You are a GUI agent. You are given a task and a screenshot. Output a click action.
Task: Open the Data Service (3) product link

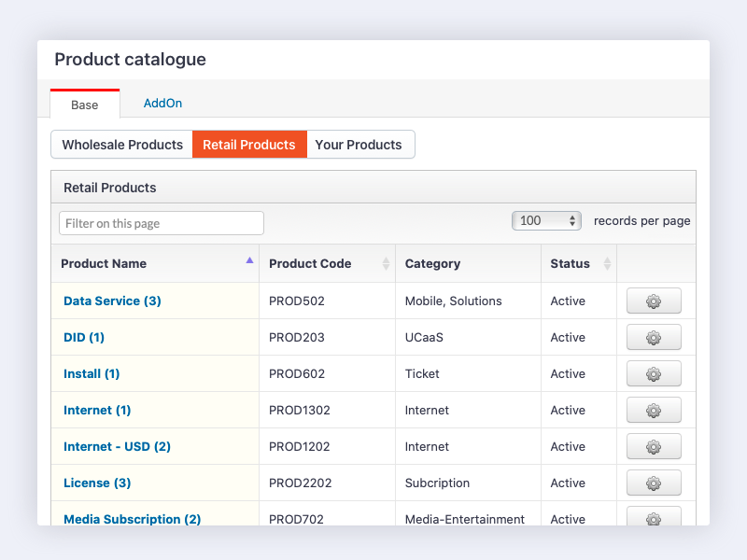(112, 301)
